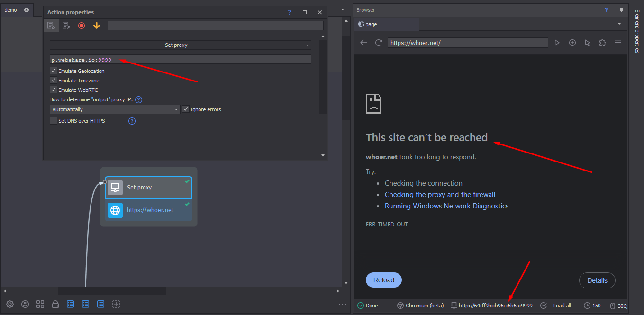Open the browser hamburger menu
The height and width of the screenshot is (315, 644).
618,43
